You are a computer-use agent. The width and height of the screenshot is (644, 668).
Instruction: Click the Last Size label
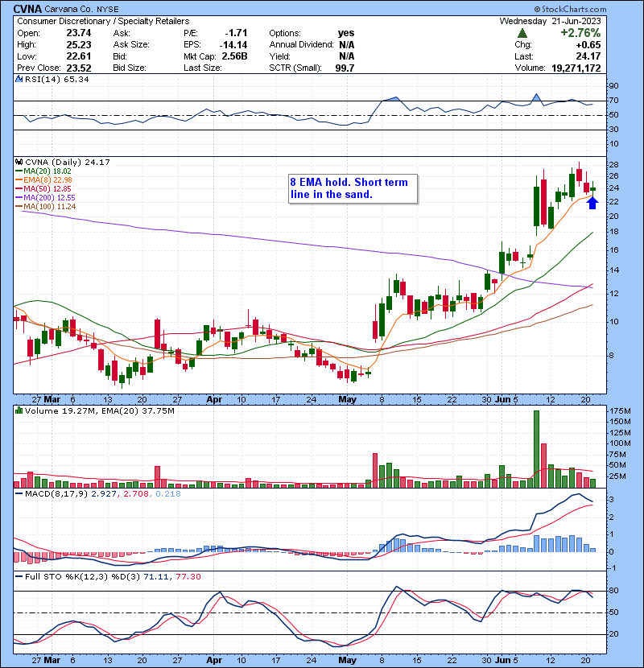click(202, 68)
